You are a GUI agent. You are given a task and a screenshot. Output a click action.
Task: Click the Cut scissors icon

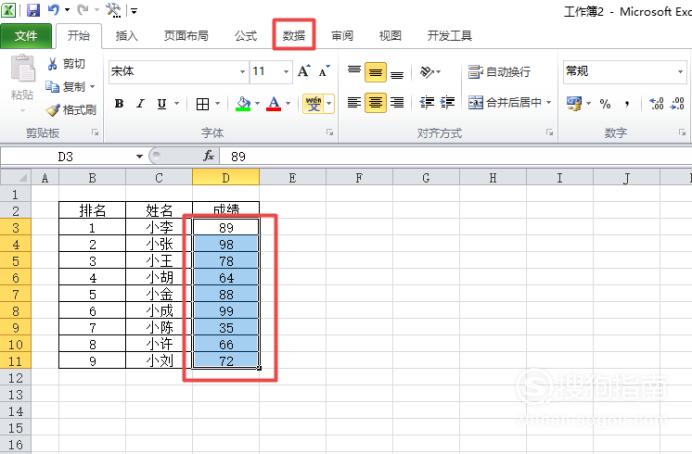click(53, 64)
